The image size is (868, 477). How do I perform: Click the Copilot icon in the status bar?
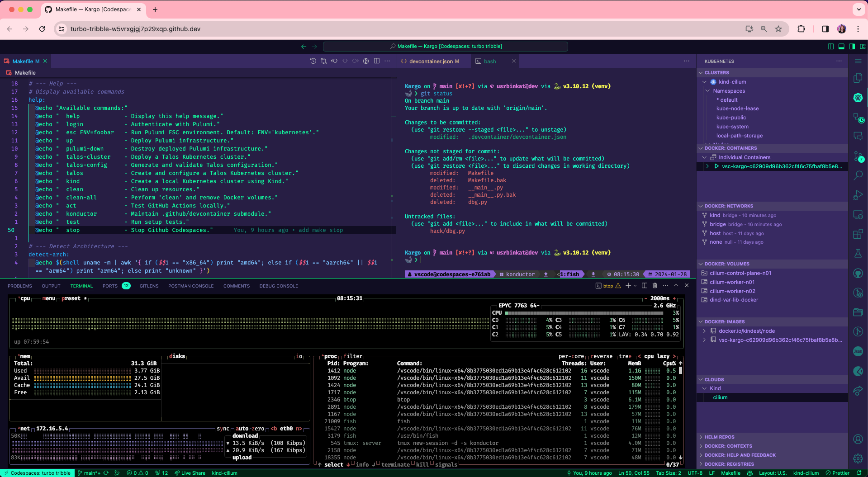coord(749,473)
